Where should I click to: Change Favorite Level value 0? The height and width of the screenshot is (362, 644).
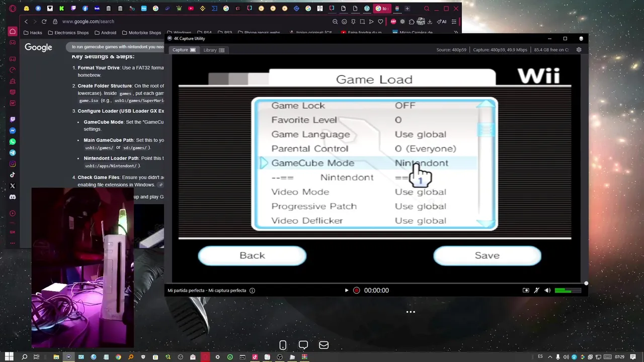coord(398,120)
